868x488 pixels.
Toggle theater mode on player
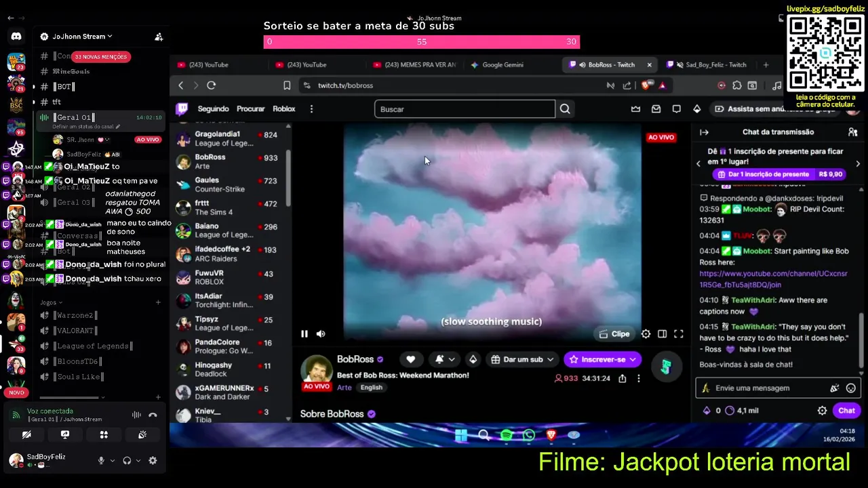pos(662,333)
